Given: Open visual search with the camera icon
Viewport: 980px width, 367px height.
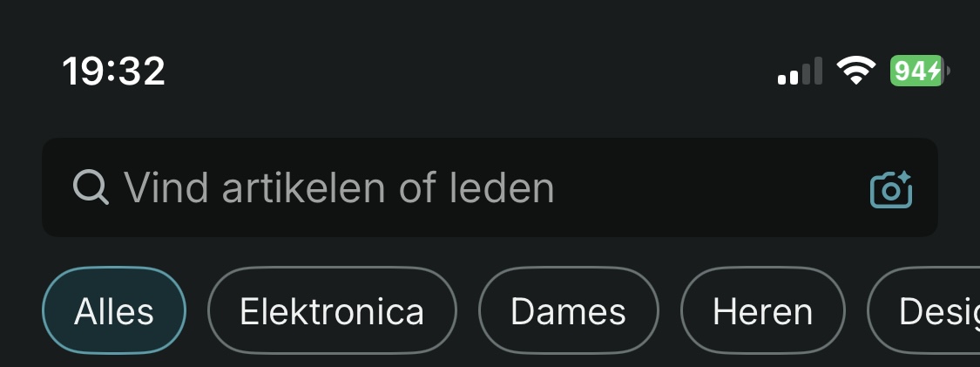Looking at the screenshot, I should click(x=890, y=189).
